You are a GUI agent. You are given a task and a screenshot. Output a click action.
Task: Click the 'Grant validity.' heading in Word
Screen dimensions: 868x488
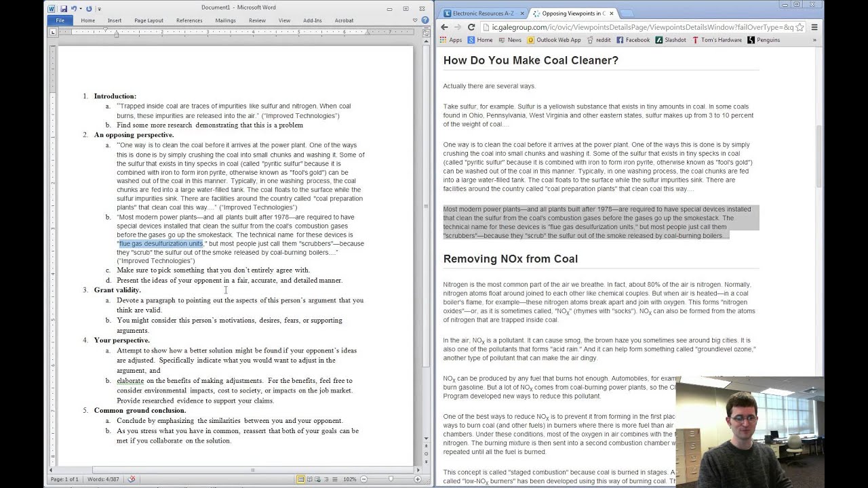point(117,290)
